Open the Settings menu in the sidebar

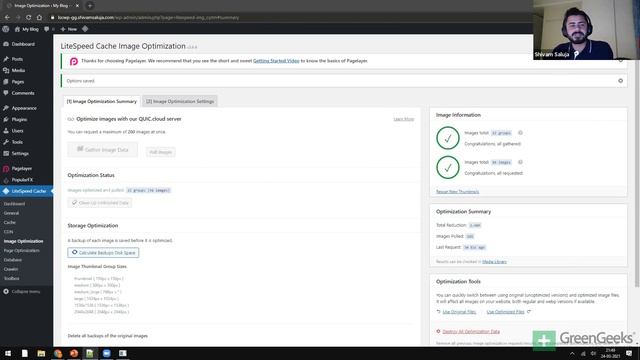[20, 153]
